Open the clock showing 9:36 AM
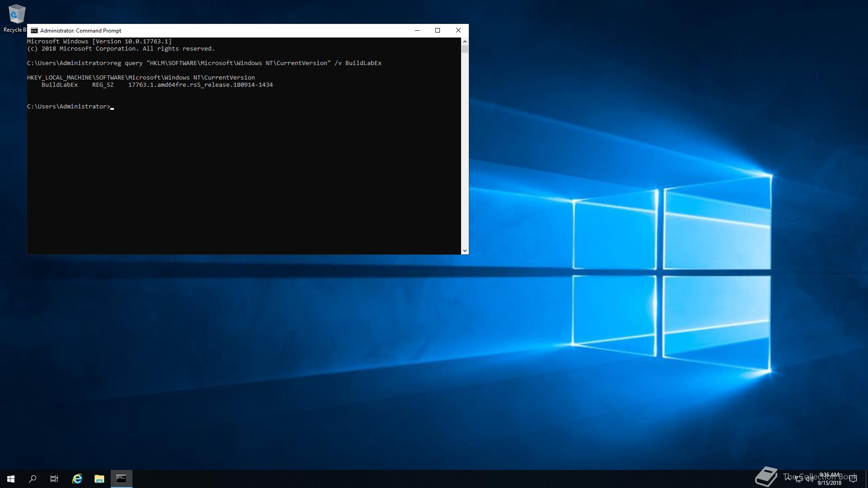Image resolution: width=868 pixels, height=488 pixels. coord(830,479)
